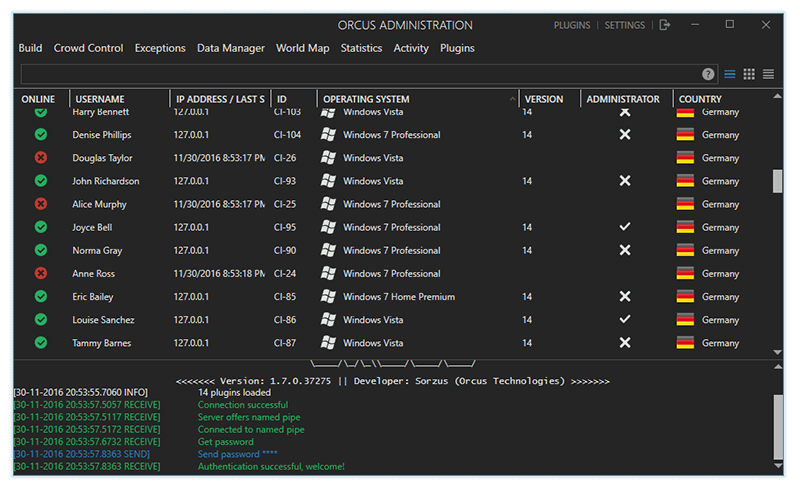Click the administrator checkmark for Louise Sanchez

(624, 319)
